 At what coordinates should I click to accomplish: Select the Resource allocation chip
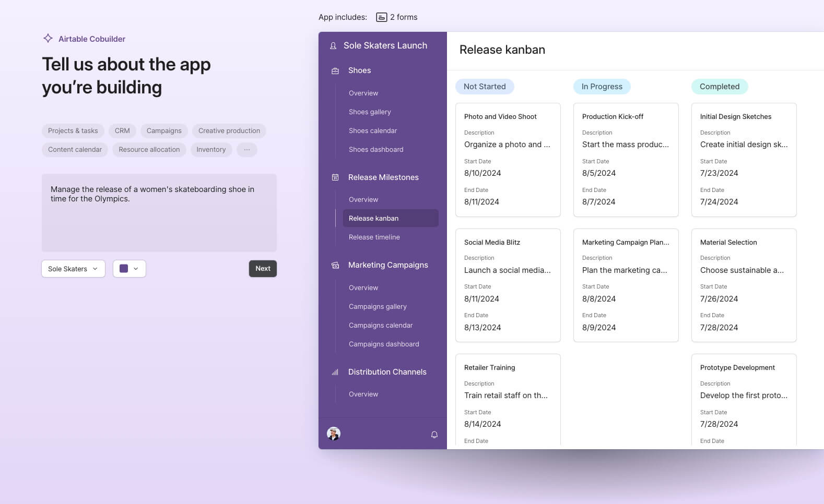tap(149, 149)
